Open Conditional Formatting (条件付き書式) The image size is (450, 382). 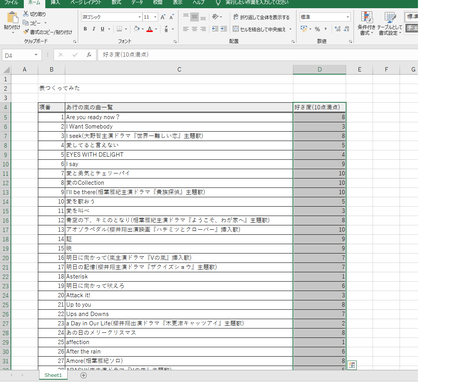point(366,23)
